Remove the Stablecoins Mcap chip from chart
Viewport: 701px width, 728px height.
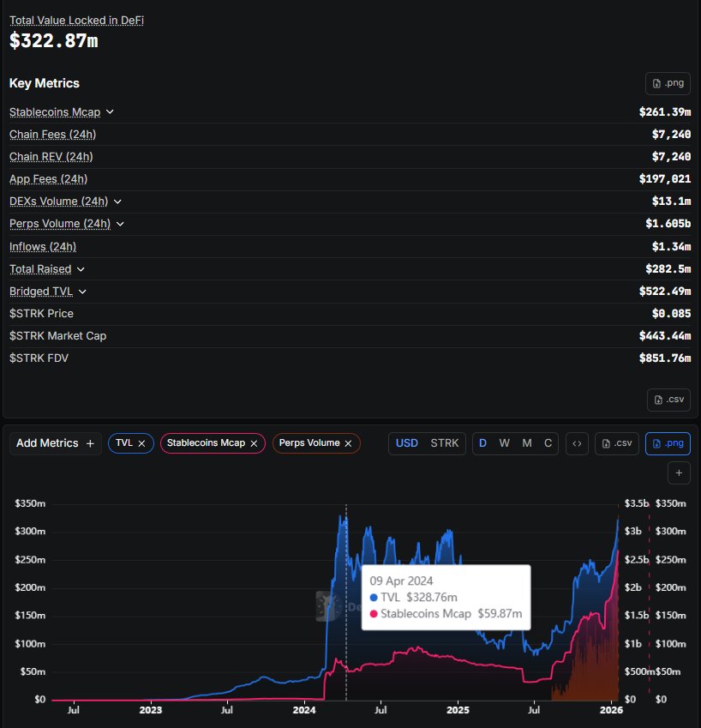click(254, 443)
